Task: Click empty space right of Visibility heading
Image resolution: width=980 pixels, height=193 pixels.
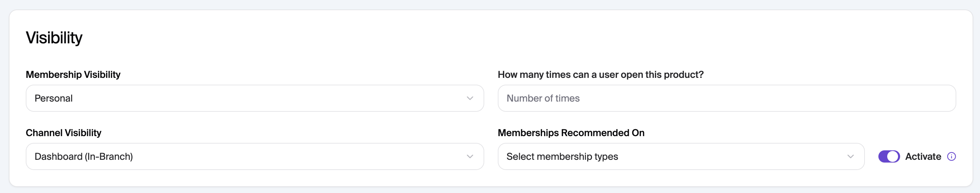Action: [x=456, y=38]
